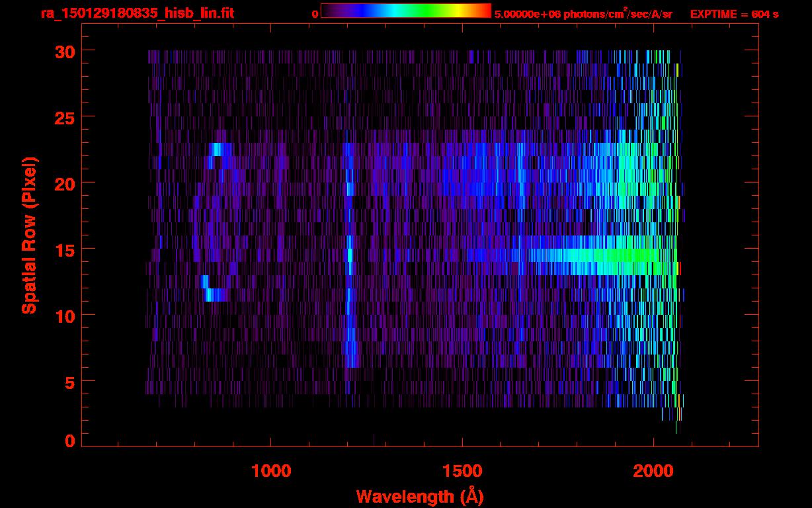Click the filename title ra_150129180835_hisb_lin.fit
The width and height of the screenshot is (812, 508).
point(137,13)
